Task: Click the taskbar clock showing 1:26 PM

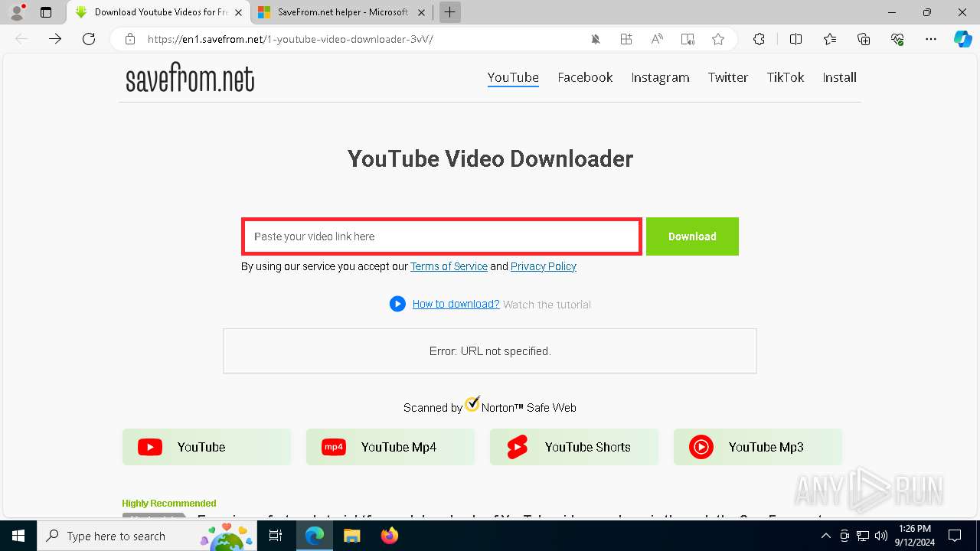Action: point(916,536)
